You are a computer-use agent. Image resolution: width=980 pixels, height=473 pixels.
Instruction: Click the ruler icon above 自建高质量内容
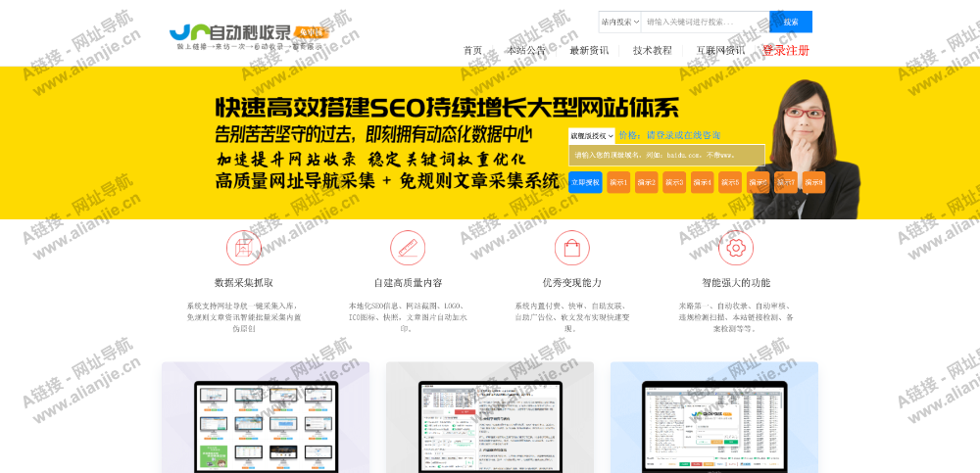(408, 248)
